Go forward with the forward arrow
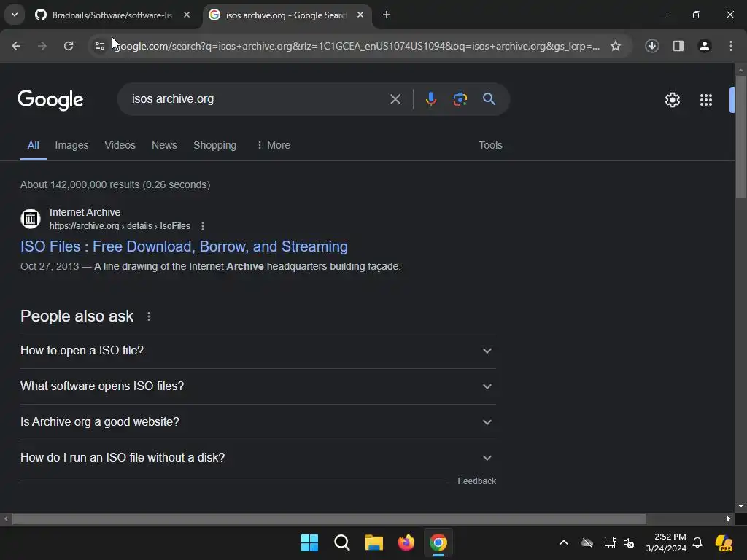 [42, 46]
